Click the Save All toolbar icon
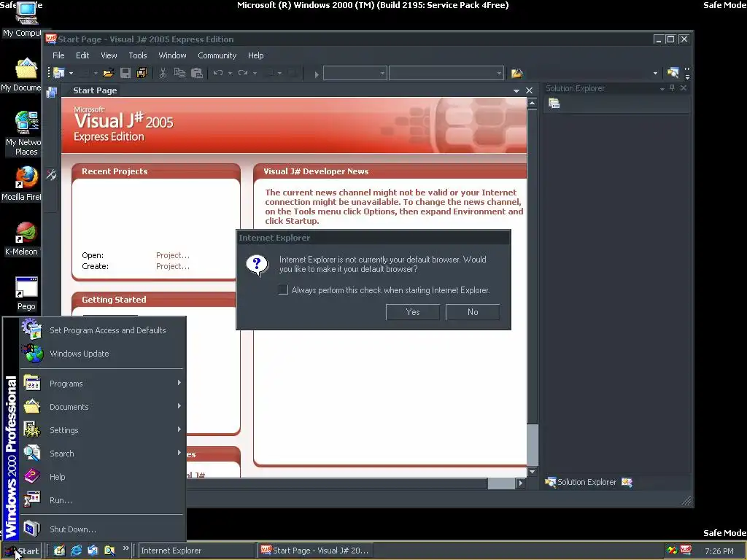This screenshot has height=560, width=747. pos(142,73)
